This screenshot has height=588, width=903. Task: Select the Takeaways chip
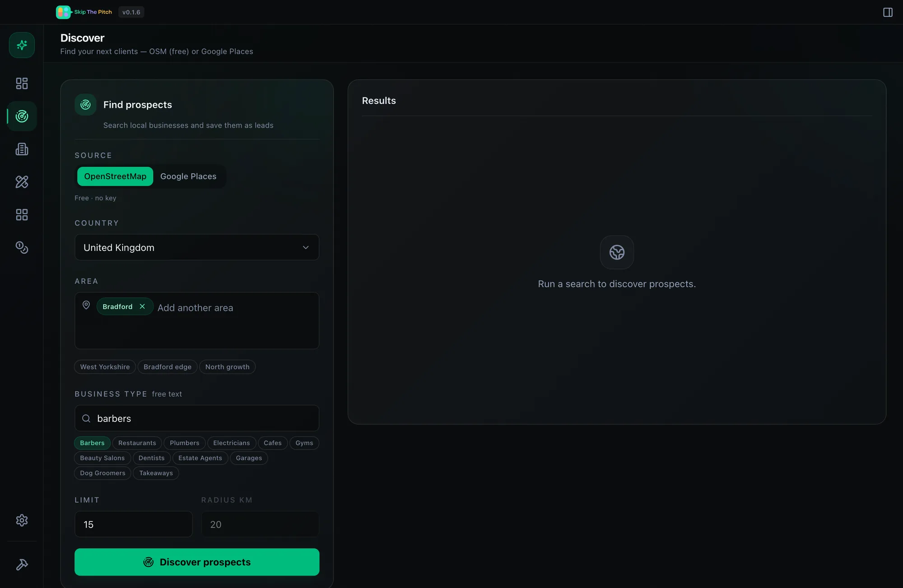pyautogui.click(x=156, y=473)
